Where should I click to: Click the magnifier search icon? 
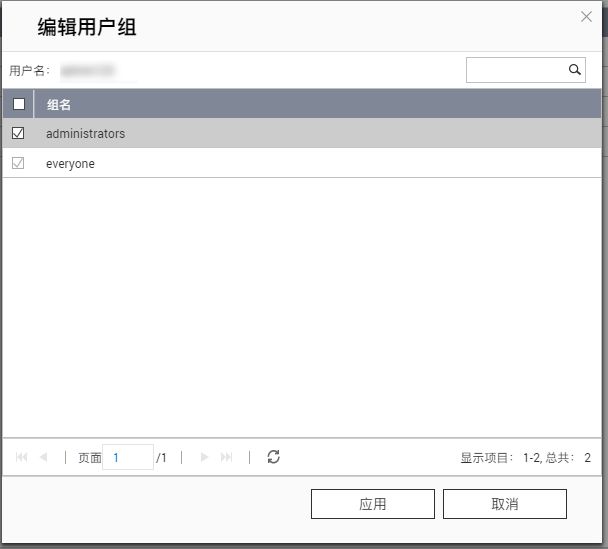[575, 70]
